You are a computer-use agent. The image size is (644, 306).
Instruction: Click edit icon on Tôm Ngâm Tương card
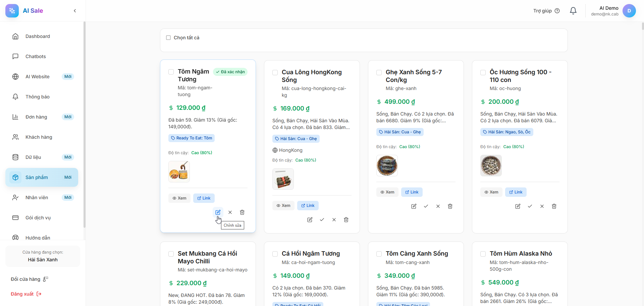[x=218, y=212]
